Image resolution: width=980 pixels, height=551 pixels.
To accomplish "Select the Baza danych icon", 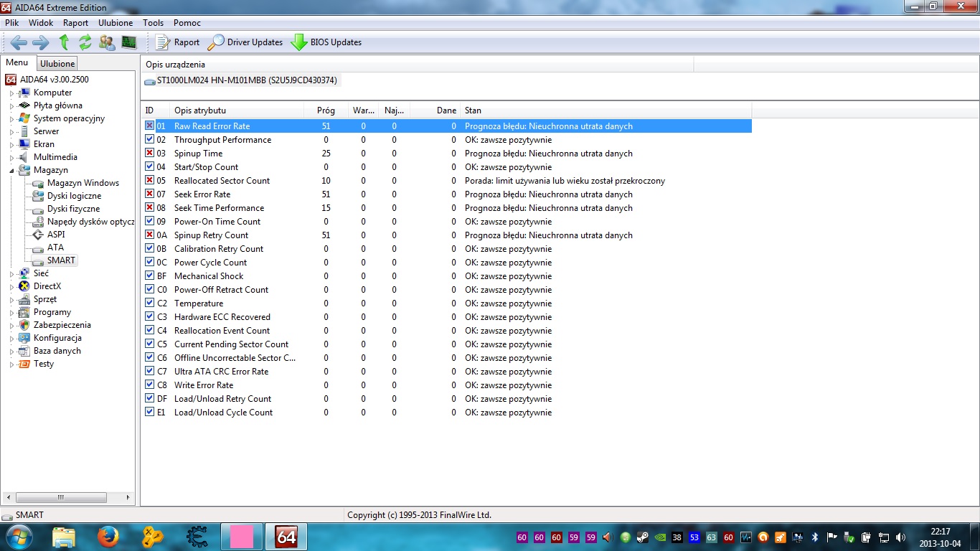I will pos(24,351).
